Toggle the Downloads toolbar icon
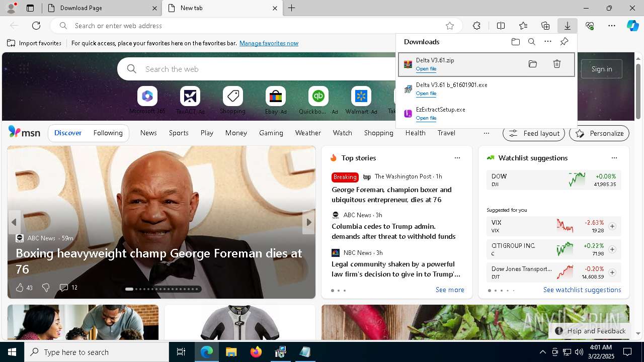644x362 pixels. 568,26
